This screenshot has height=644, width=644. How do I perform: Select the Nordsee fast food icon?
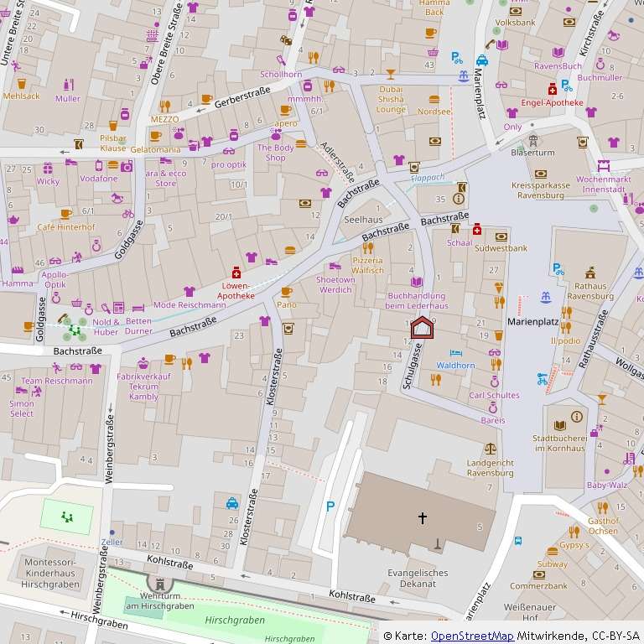[434, 99]
